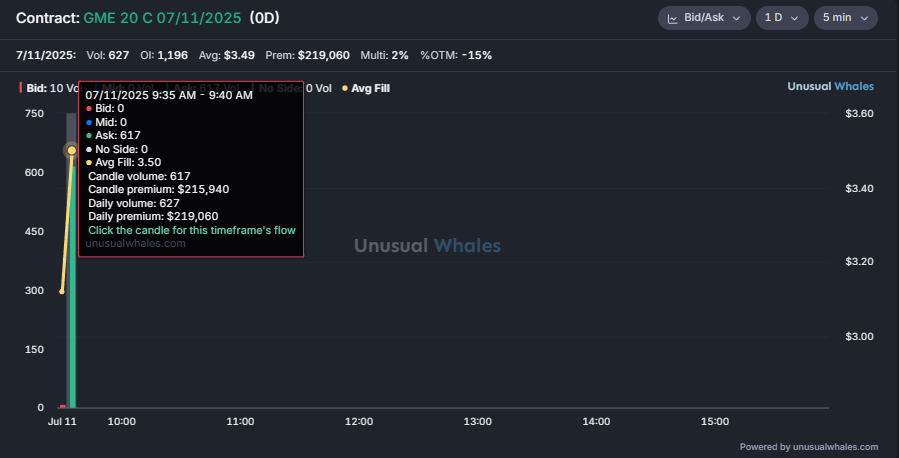The height and width of the screenshot is (458, 899).
Task: Click the 750 volume axis label
Action: (34, 113)
